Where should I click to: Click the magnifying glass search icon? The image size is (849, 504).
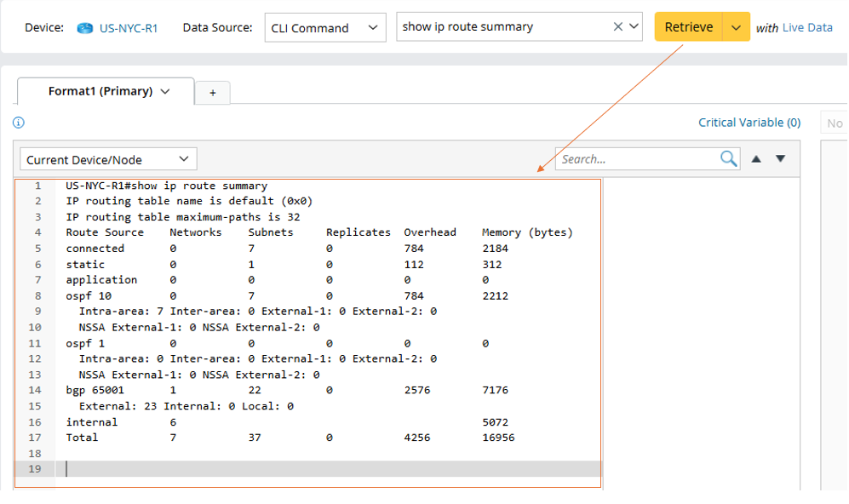point(729,158)
